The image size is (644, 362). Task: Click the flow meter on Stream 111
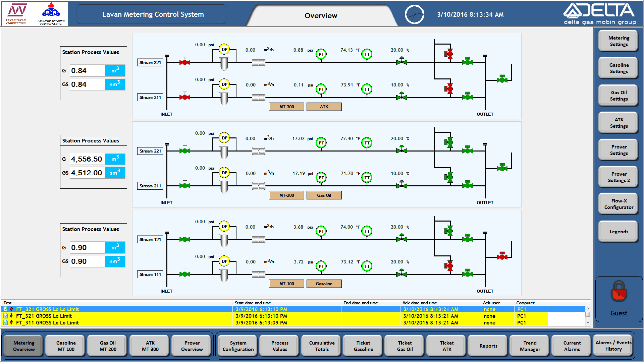pyautogui.click(x=258, y=275)
